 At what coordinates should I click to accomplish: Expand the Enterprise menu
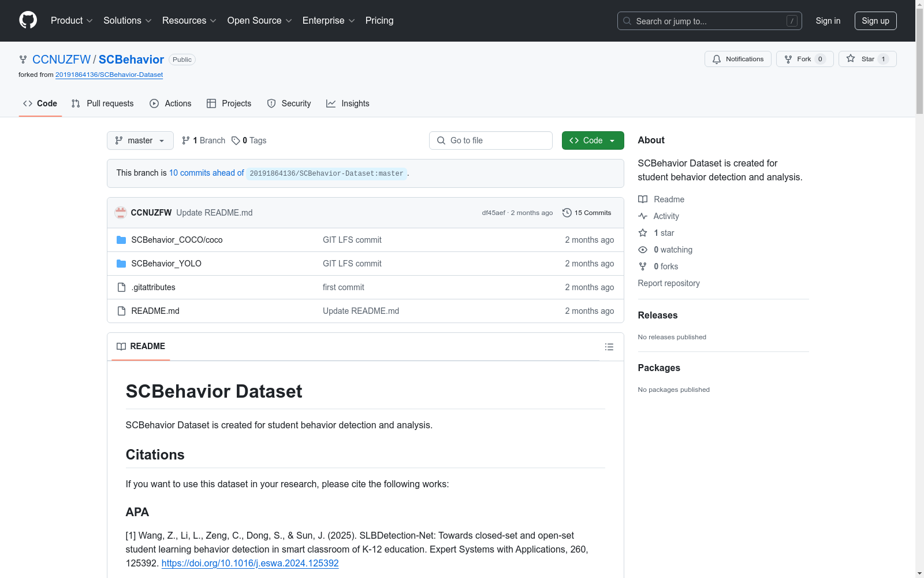coord(329,20)
